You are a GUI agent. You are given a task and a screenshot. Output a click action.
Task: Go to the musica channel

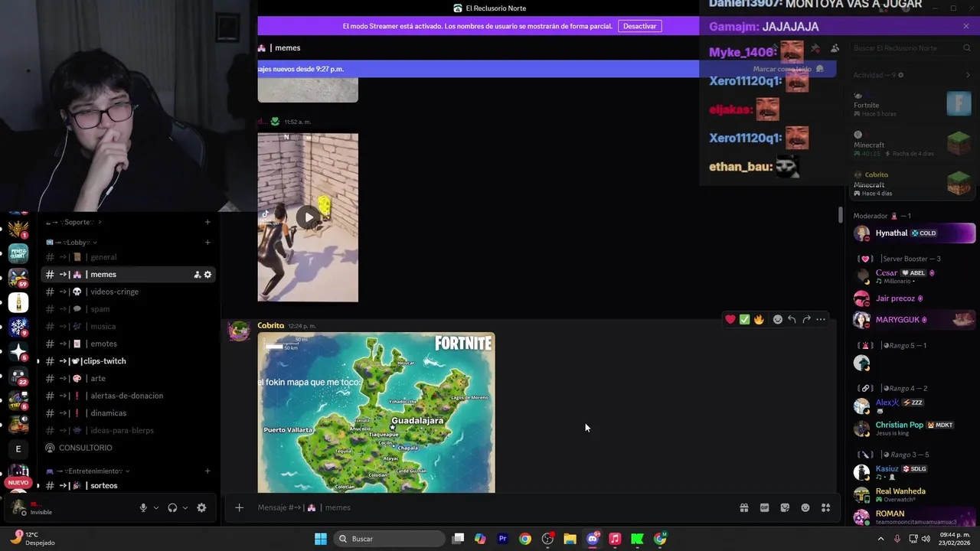(x=128, y=327)
